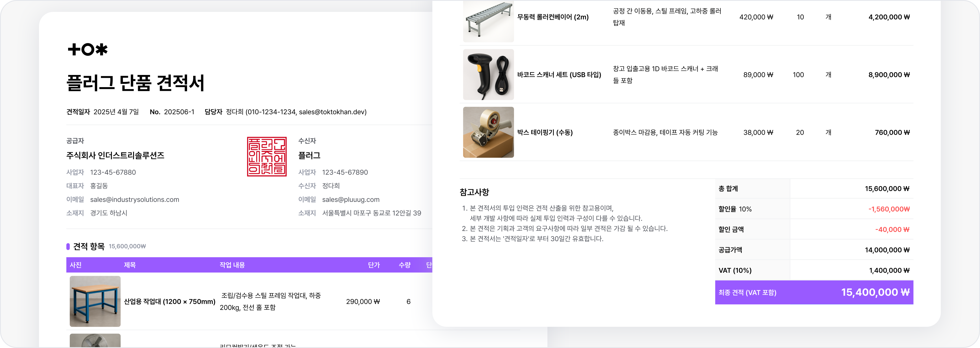Click the 견적 항목 section heading

point(89,246)
